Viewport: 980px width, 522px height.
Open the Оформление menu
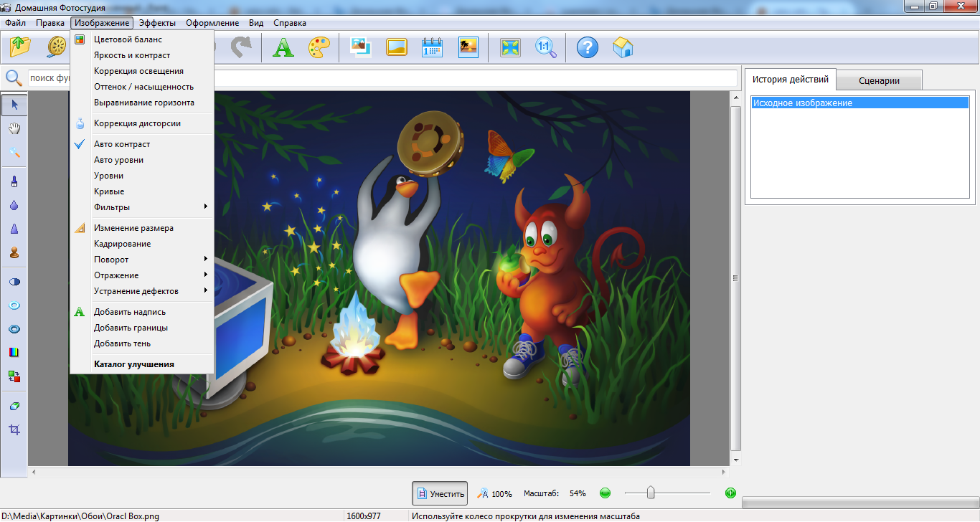click(212, 23)
